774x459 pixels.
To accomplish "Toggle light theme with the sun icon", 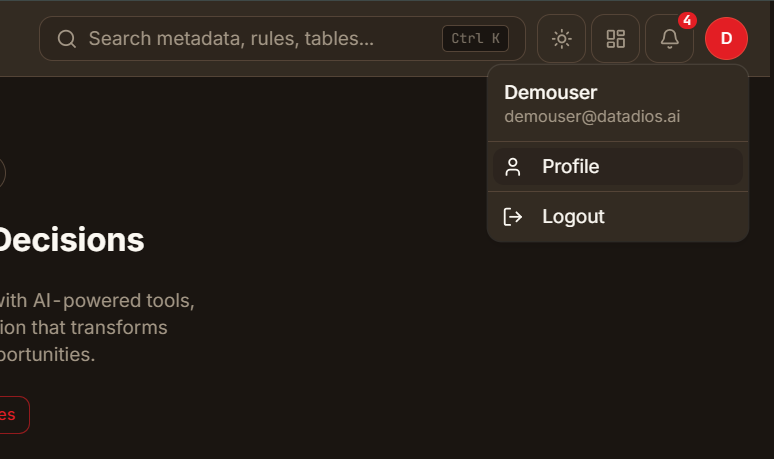I will [561, 38].
